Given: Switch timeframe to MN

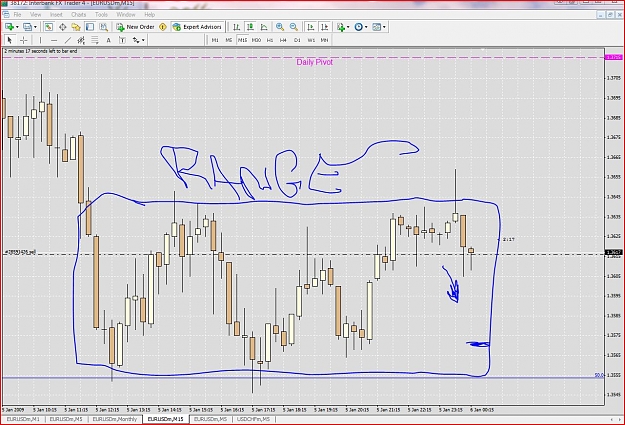Looking at the screenshot, I should tap(324, 40).
